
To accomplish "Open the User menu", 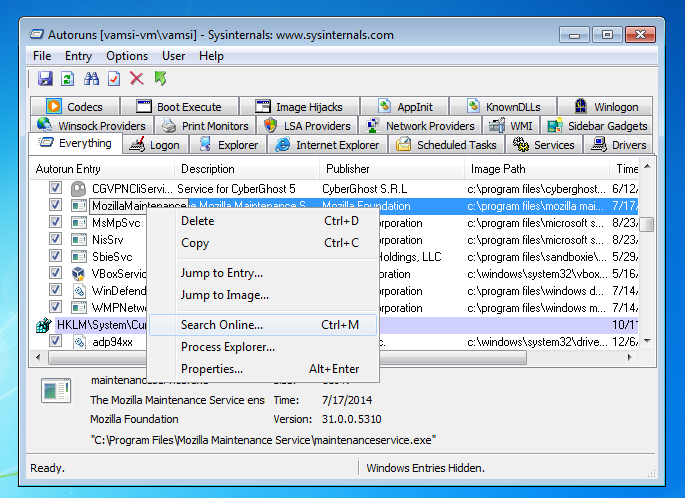I will (173, 56).
